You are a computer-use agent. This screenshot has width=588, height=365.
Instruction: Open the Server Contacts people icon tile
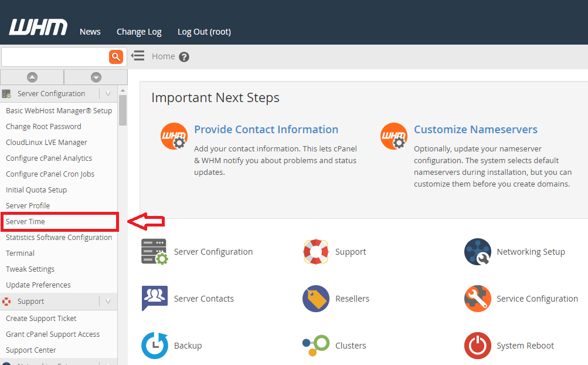point(155,298)
